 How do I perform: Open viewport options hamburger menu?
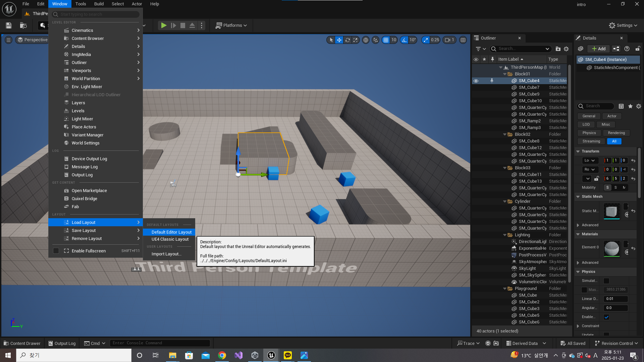pos(9,40)
